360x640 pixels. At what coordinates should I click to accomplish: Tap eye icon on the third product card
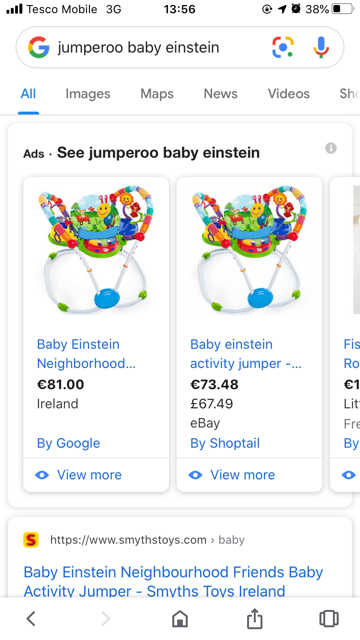point(349,475)
